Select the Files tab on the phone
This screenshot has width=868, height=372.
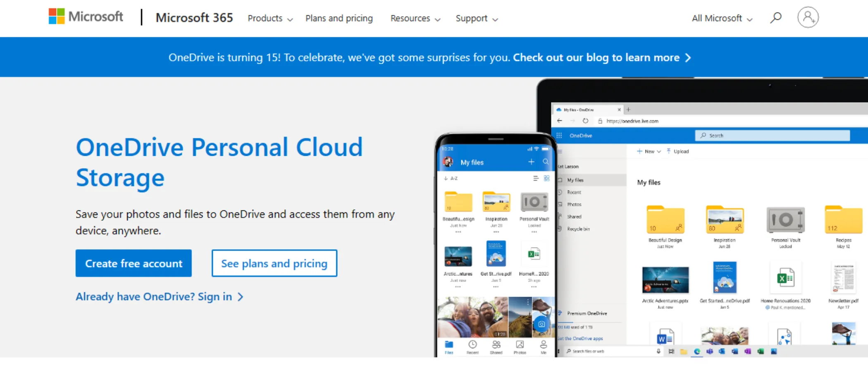(449, 347)
